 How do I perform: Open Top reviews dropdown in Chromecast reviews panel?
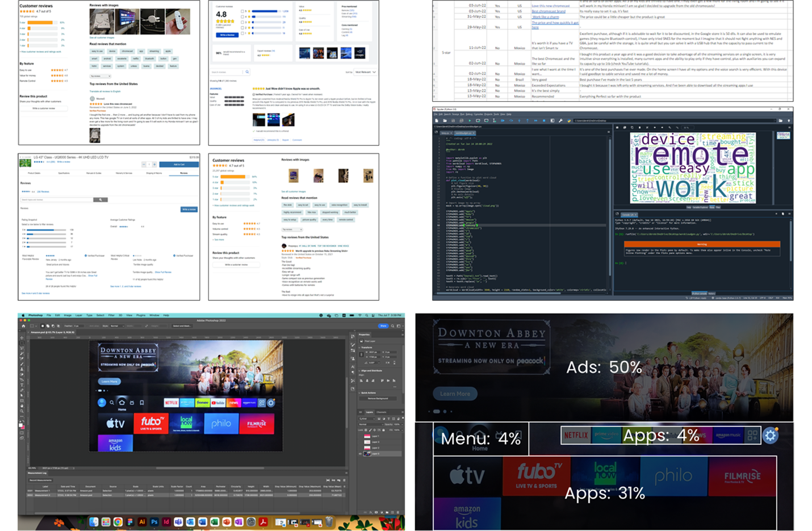[x=101, y=76]
